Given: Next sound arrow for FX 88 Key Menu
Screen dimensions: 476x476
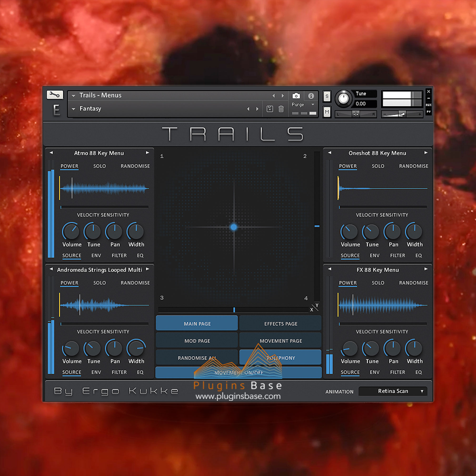Looking at the screenshot, I should pyautogui.click(x=426, y=269).
